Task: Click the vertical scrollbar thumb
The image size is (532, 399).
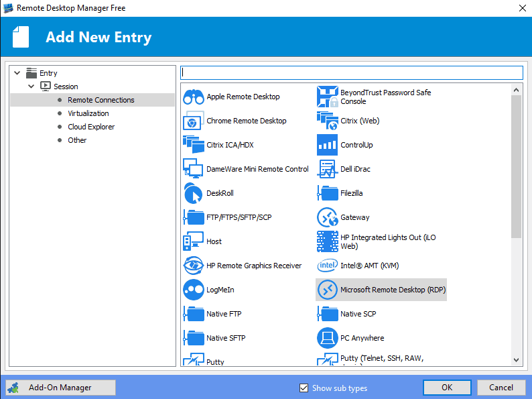Action: click(x=516, y=166)
